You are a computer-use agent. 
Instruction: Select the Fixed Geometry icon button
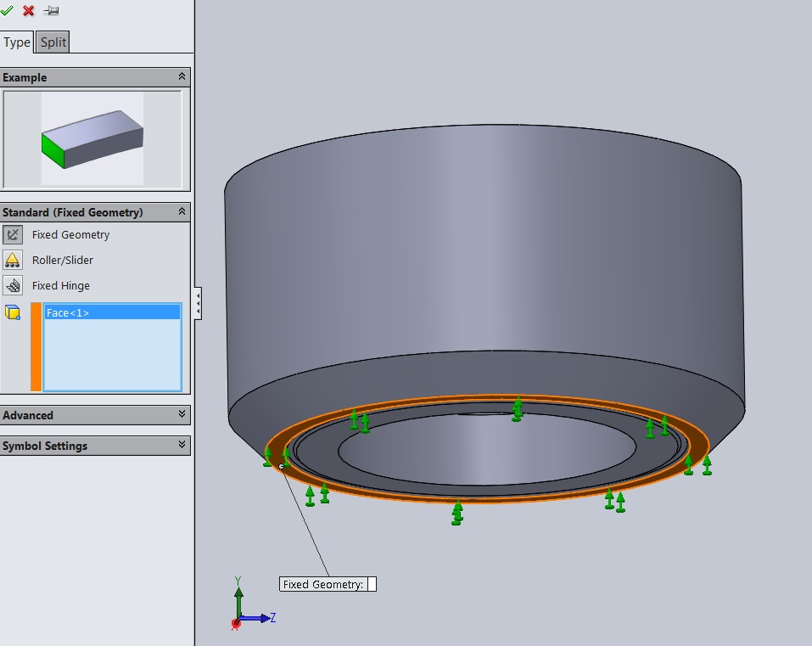tap(13, 234)
